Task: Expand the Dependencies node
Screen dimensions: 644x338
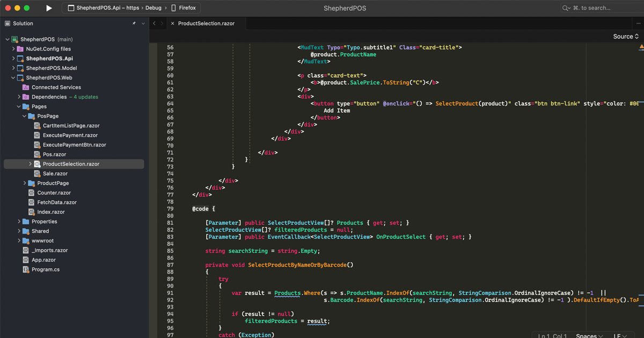Action: pos(19,97)
